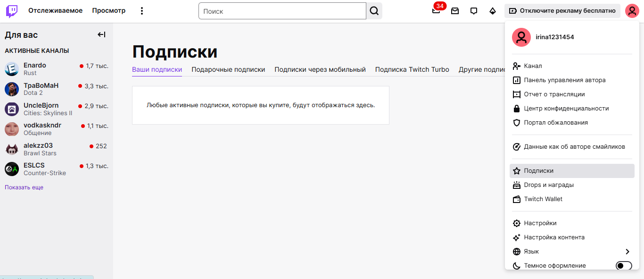Click the irina1231454 username text
Viewport: 644px width, 279px height.
[x=555, y=37]
